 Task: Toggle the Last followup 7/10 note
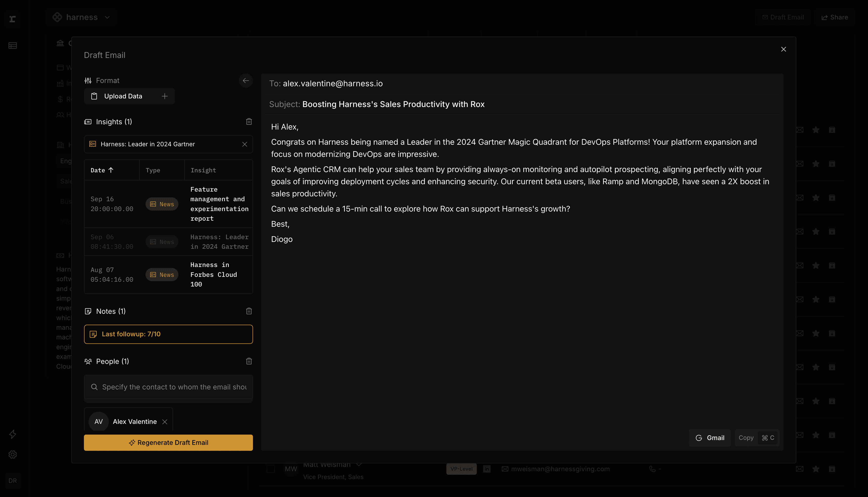168,334
